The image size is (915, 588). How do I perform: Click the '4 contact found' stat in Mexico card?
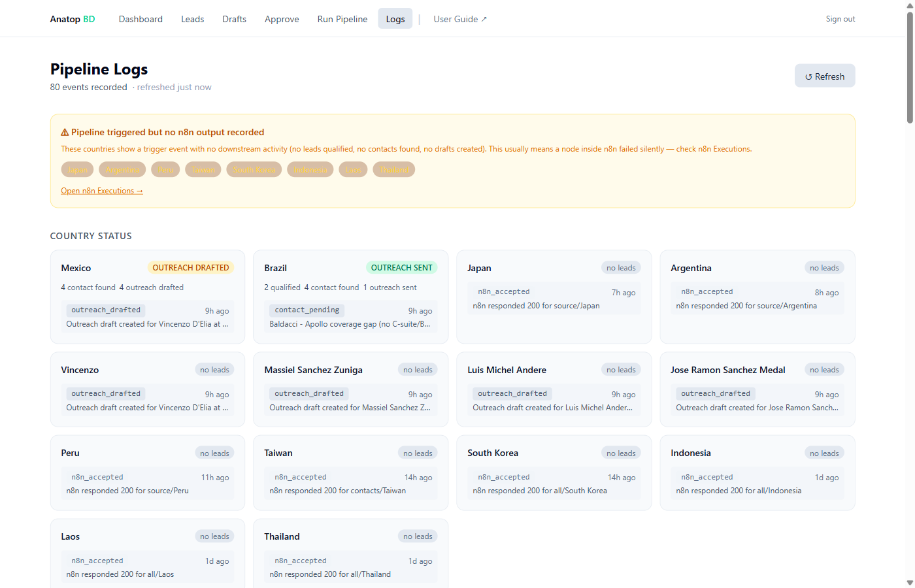click(x=88, y=287)
